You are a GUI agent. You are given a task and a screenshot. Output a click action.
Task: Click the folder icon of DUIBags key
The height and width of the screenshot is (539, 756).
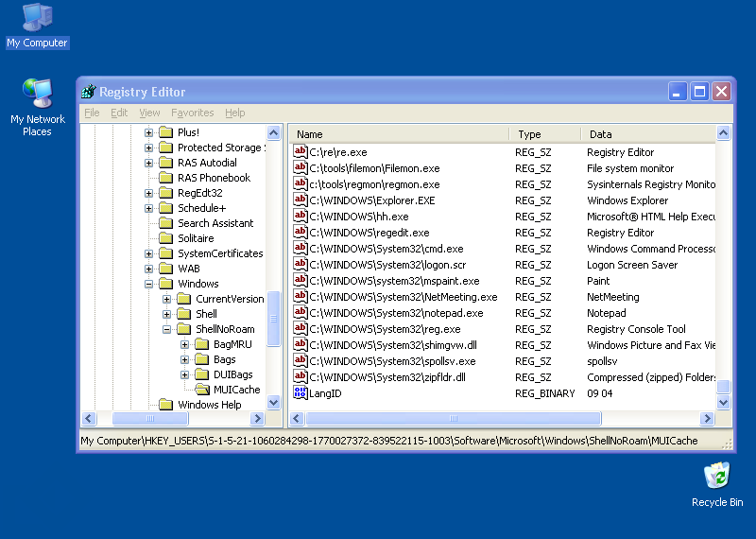pos(202,374)
